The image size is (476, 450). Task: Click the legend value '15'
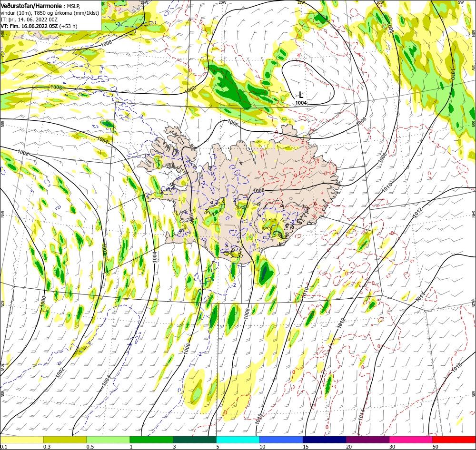306,447
